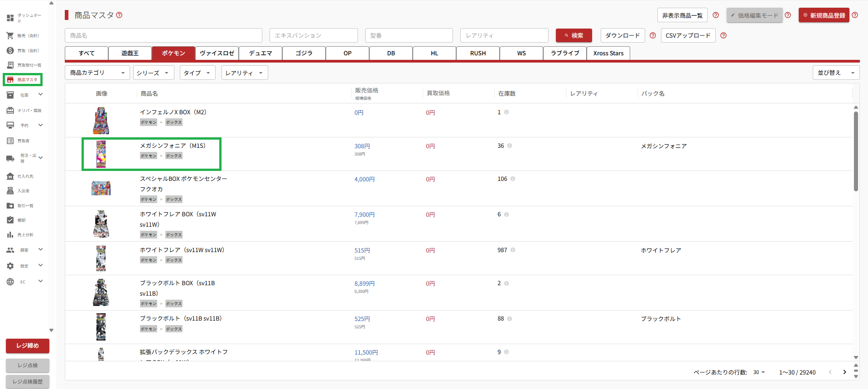
Task: Switch to the ラブライブ tab
Action: [x=565, y=53]
